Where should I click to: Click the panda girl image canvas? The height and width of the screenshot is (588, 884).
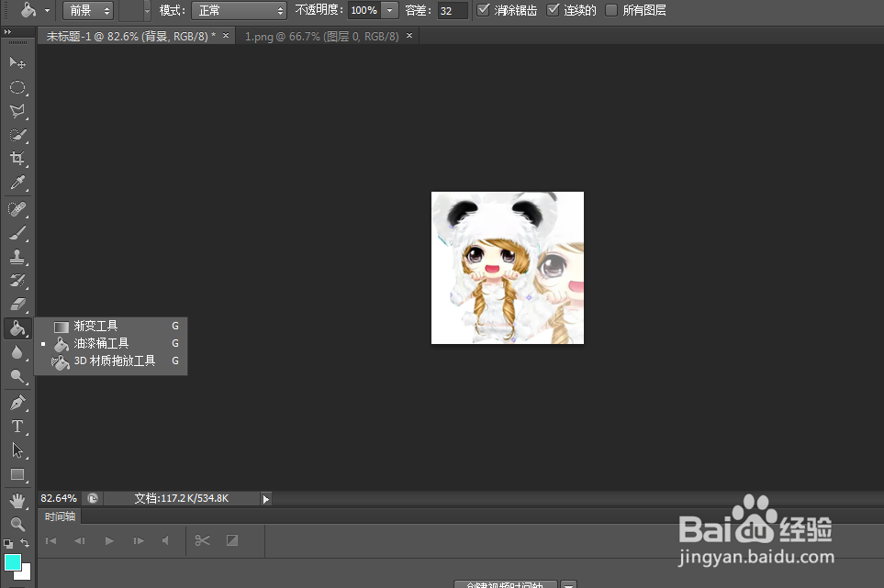[x=508, y=268]
